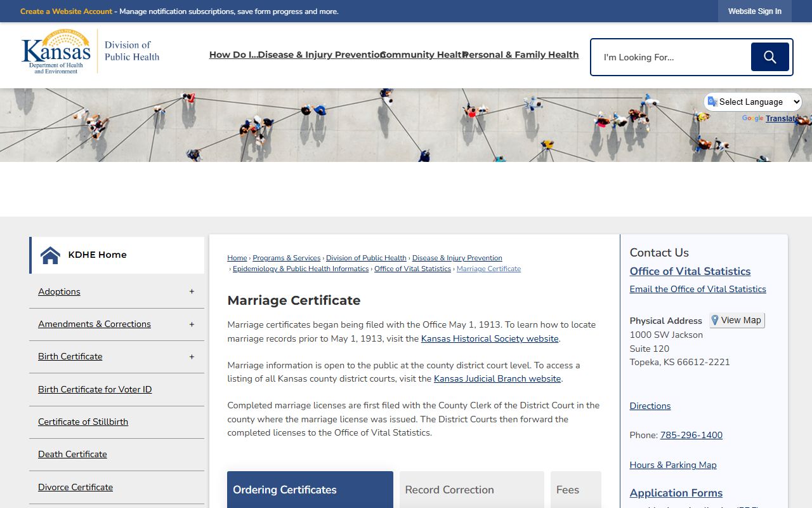This screenshot has height=508, width=812.
Task: Open Certificate of Stillbirth sidebar link
Action: click(83, 422)
